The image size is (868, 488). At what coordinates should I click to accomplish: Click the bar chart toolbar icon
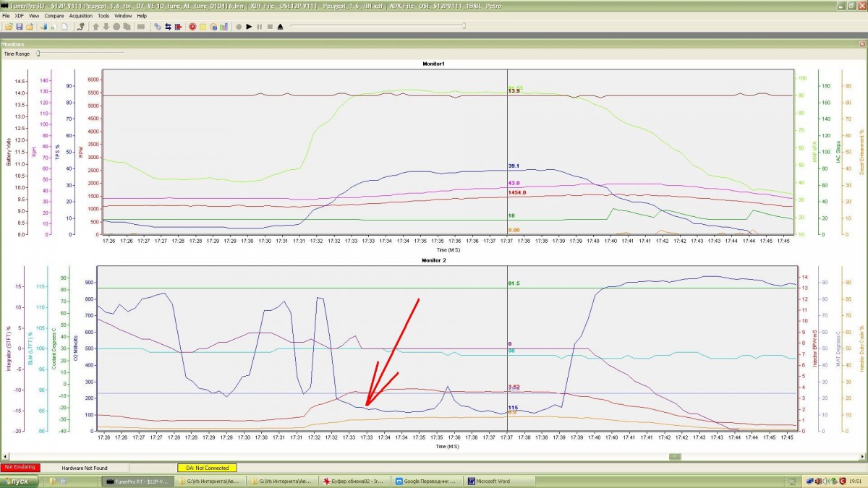click(224, 27)
